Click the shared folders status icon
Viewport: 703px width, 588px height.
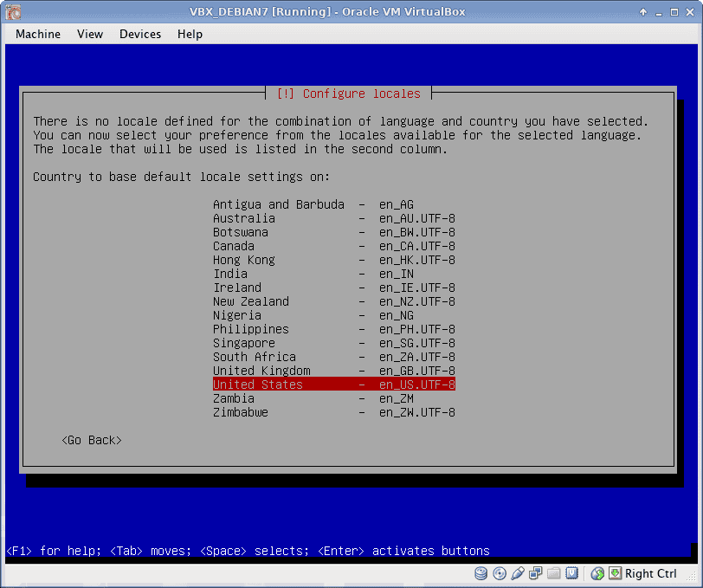(554, 573)
